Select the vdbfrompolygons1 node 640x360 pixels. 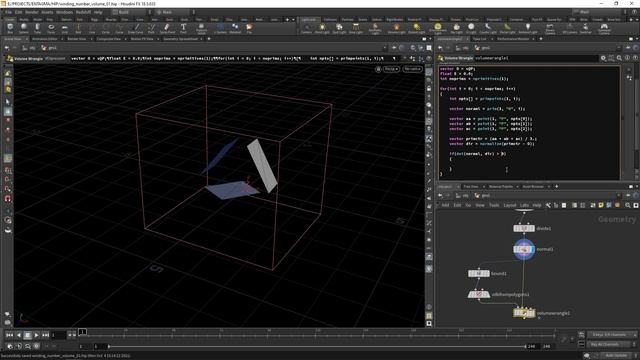[x=479, y=294]
